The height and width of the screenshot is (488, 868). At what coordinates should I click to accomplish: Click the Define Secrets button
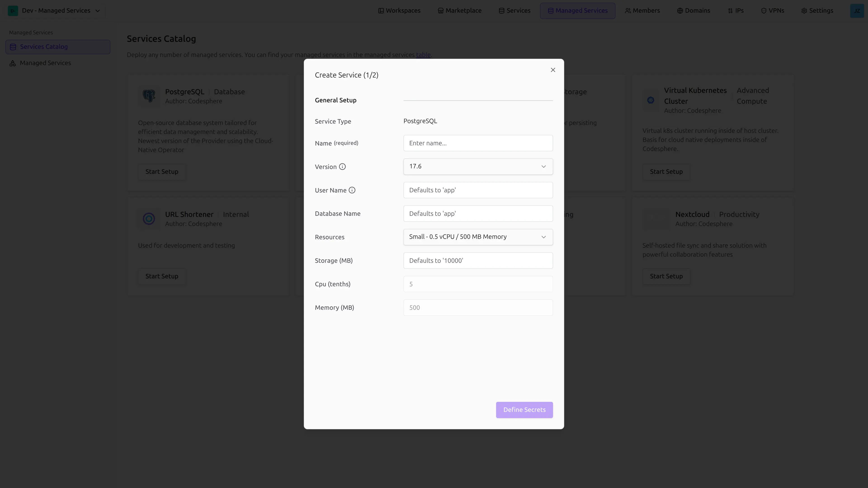(524, 410)
